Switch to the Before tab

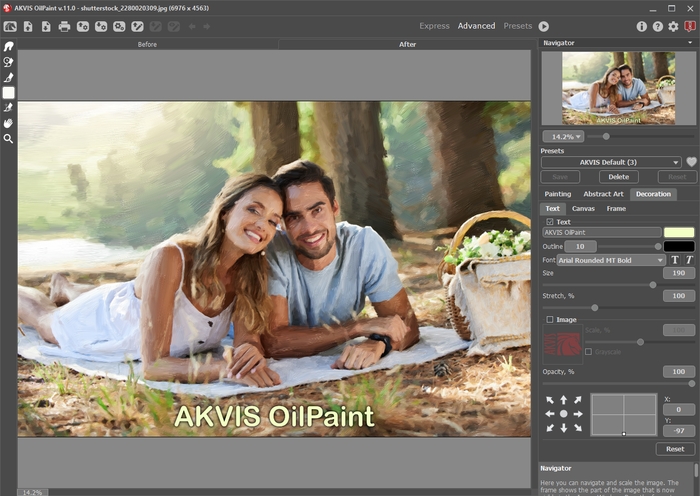point(147,44)
